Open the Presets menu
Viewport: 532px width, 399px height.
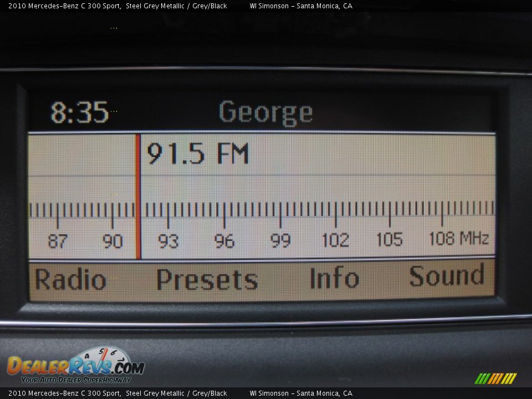click(x=207, y=280)
